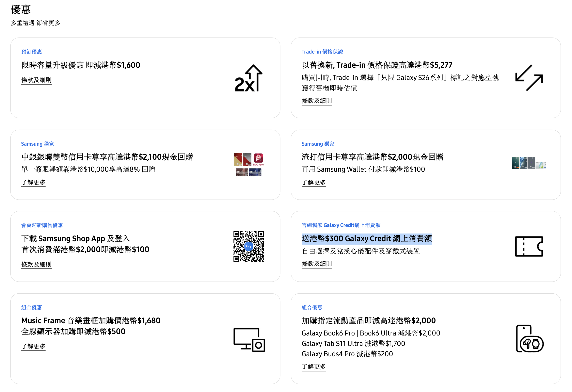Click the Standard Chartered cards image

click(529, 163)
